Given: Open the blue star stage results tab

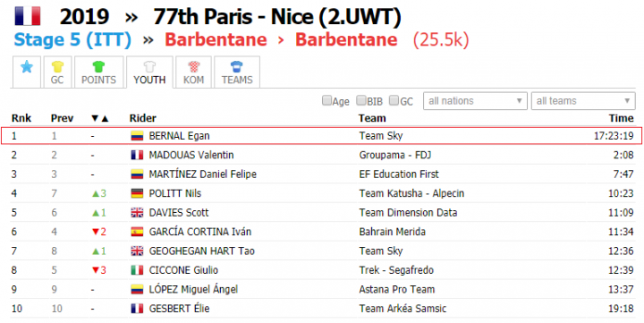Looking at the screenshot, I should (27, 72).
